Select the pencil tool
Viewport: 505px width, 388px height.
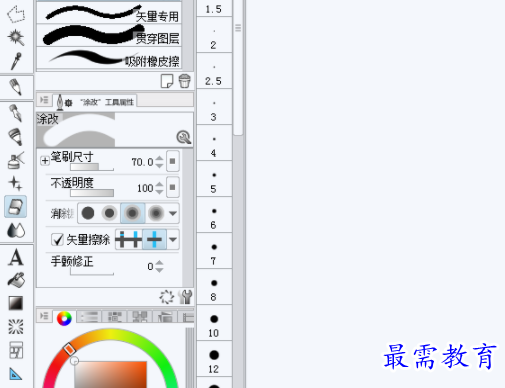point(16,113)
